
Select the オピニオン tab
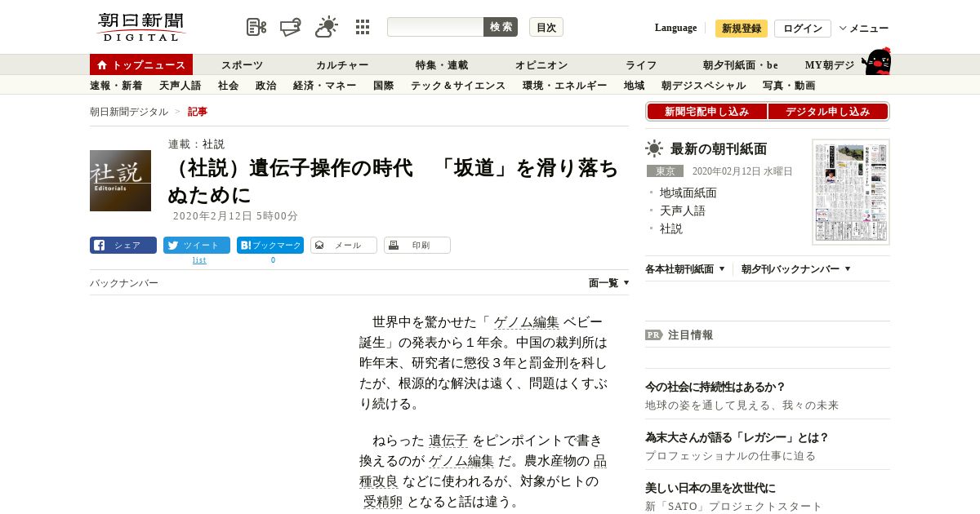click(541, 65)
